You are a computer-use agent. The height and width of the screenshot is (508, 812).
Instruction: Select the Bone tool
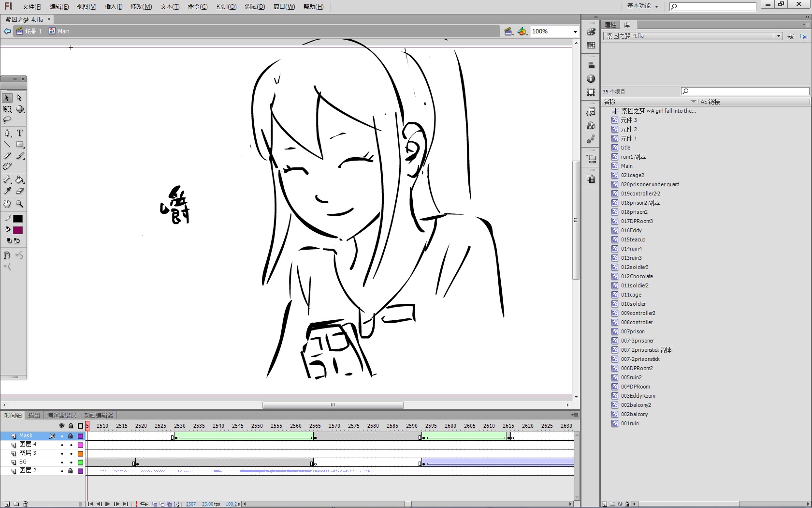click(x=7, y=180)
